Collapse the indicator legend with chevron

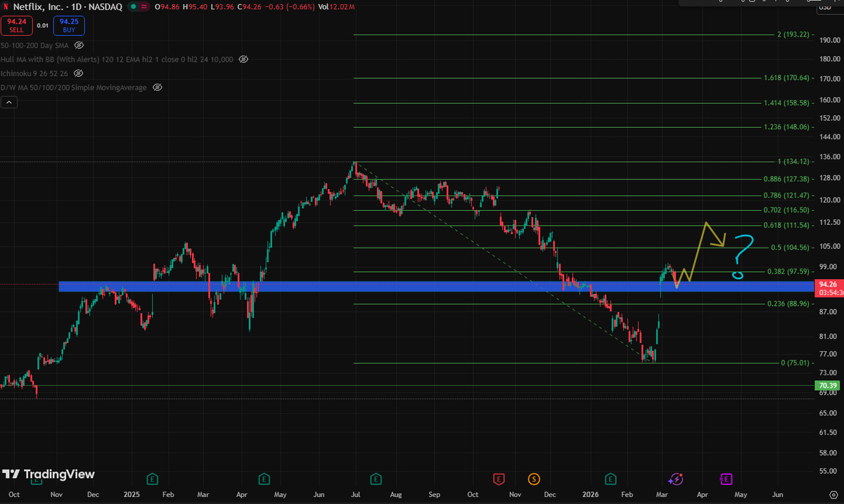click(10, 102)
